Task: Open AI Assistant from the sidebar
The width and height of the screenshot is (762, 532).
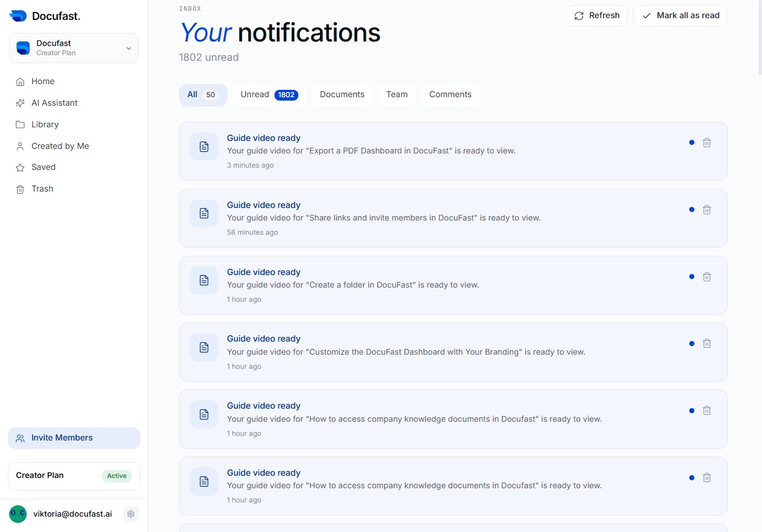Action: click(74, 103)
